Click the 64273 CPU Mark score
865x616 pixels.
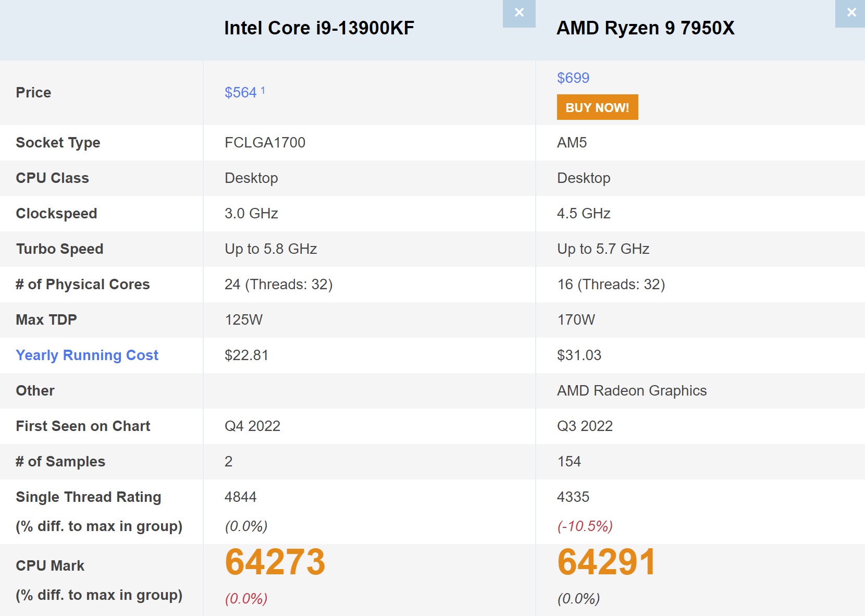point(275,562)
